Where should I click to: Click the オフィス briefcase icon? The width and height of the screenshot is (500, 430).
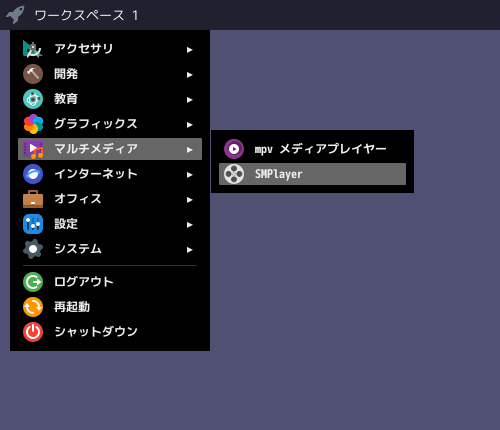pos(33,199)
